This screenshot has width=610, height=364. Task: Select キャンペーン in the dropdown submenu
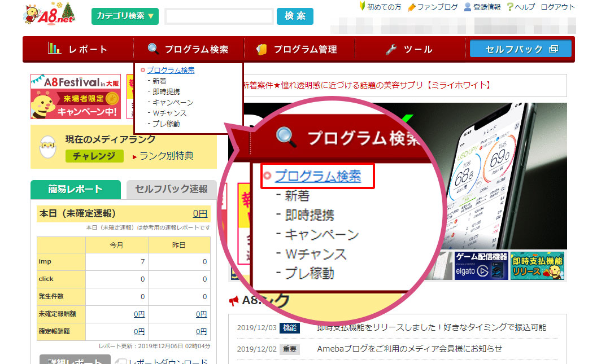coord(173,102)
